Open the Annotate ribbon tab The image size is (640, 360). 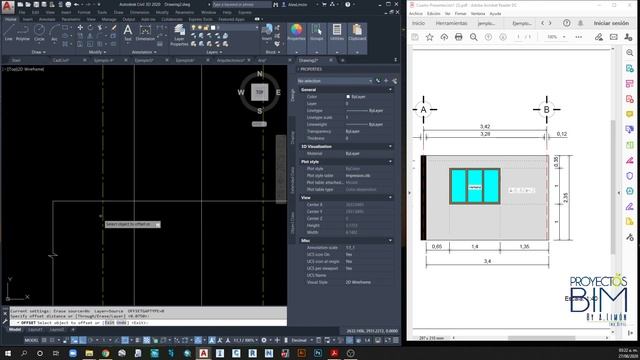tap(47, 19)
